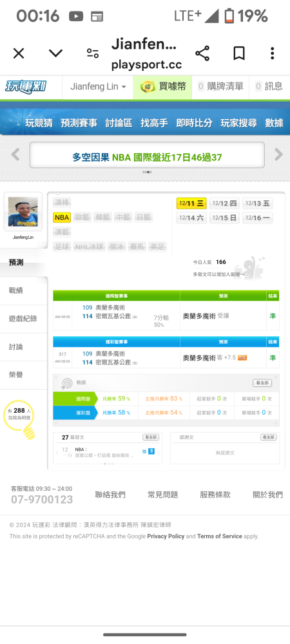Select the 韓籃 league filter
290x644 pixels.
point(102,217)
